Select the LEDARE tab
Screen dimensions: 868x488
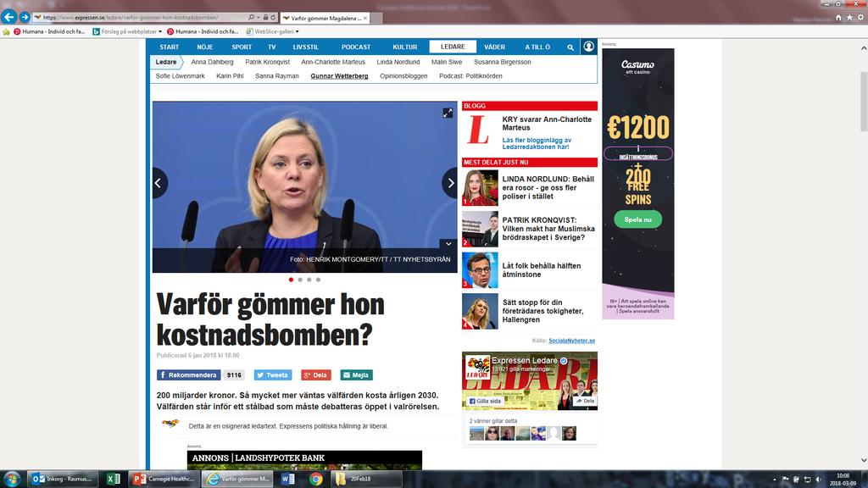(453, 47)
